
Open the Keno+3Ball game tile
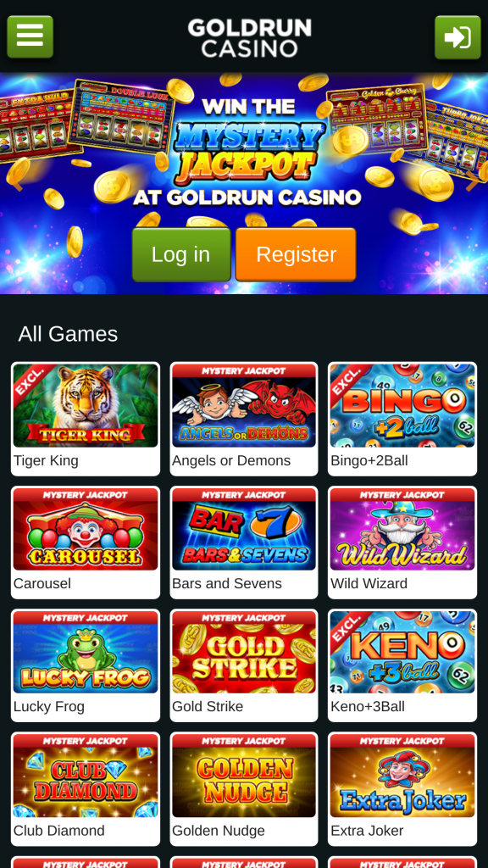click(x=402, y=665)
